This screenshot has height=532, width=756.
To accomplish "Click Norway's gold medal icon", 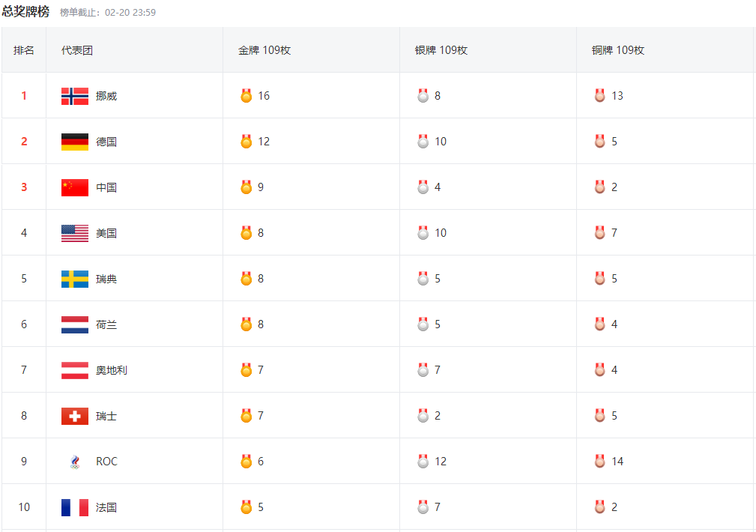I will click(x=246, y=96).
